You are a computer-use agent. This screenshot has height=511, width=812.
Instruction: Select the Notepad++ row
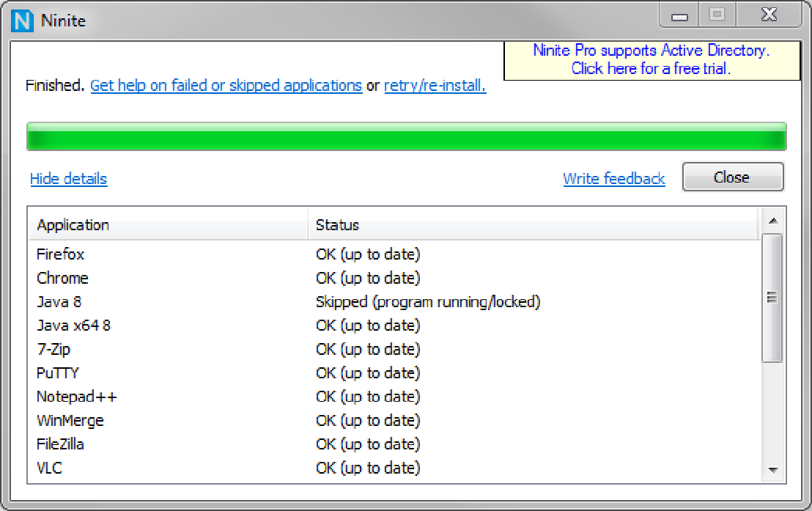pos(394,397)
